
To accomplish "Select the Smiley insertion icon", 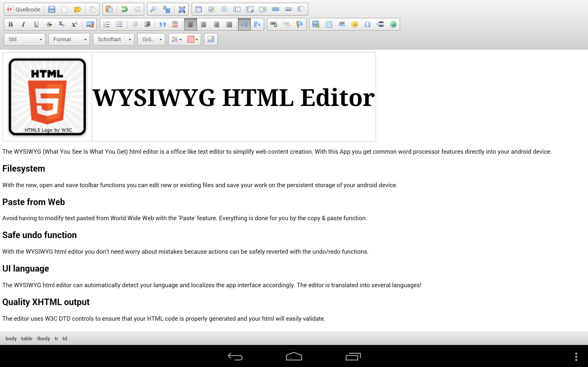I will 354,24.
